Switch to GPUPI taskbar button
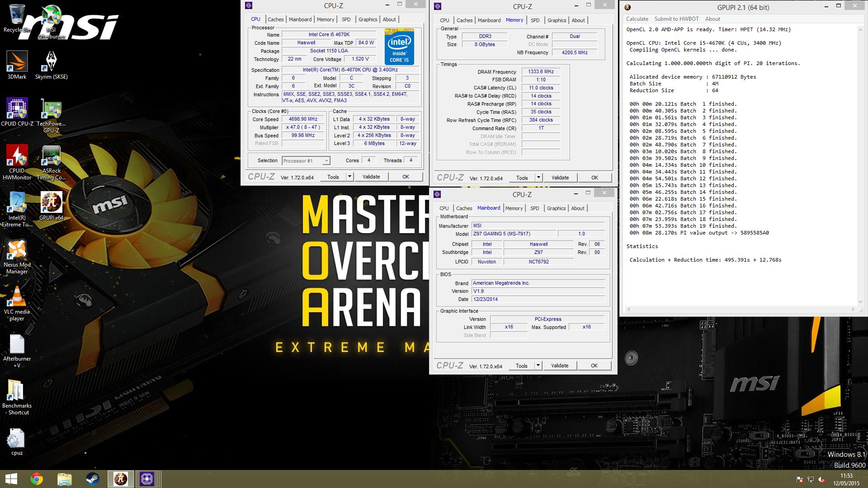 pos(121,479)
